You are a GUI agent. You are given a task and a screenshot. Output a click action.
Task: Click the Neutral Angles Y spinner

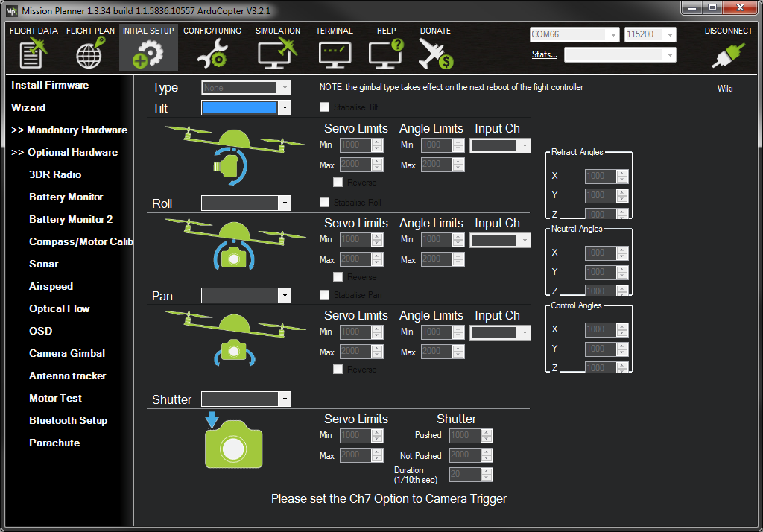click(x=607, y=272)
